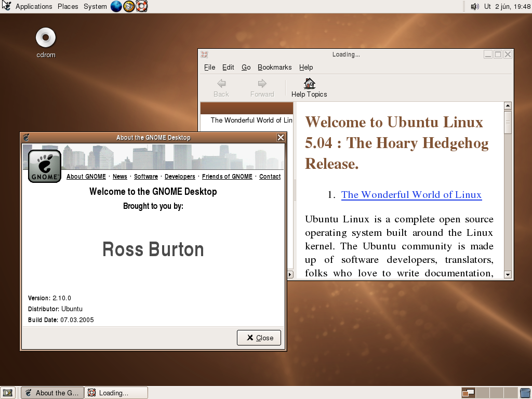532x399 pixels.
Task: Open the File menu in help browser
Action: tap(210, 67)
